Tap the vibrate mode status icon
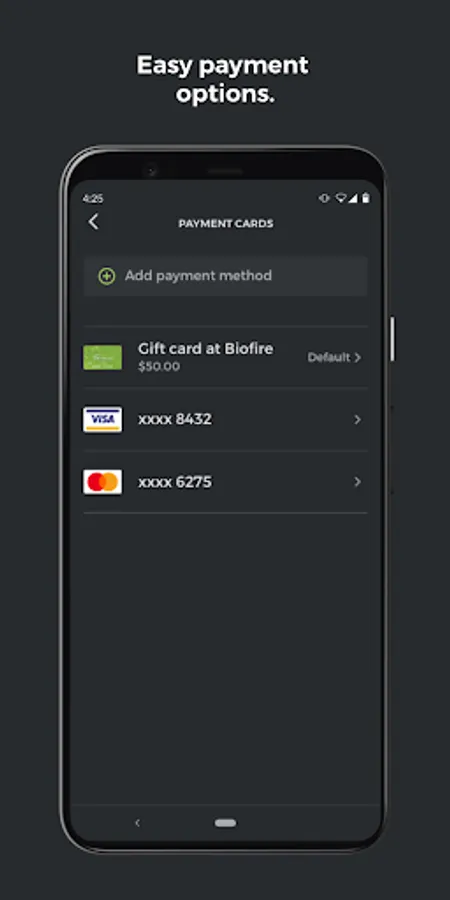The height and width of the screenshot is (900, 450). coord(324,198)
